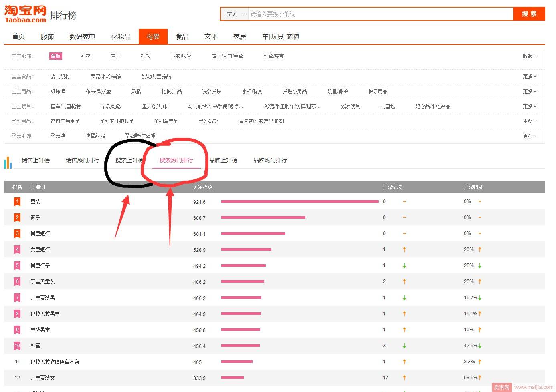Switch to 销售热门排行 tab
This screenshot has width=556, height=392.
tap(83, 160)
